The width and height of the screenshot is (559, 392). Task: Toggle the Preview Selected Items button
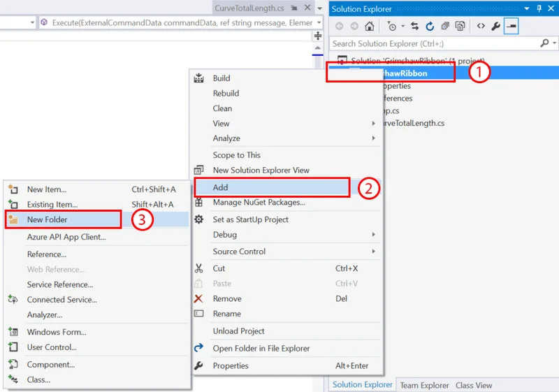511,26
